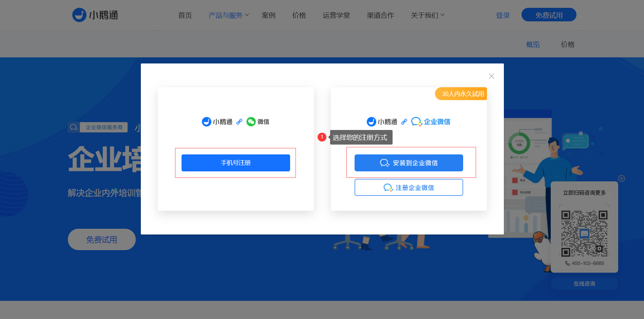The image size is (644, 319).
Task: Open the 价格 item in the top navigation
Action: pyautogui.click(x=299, y=15)
